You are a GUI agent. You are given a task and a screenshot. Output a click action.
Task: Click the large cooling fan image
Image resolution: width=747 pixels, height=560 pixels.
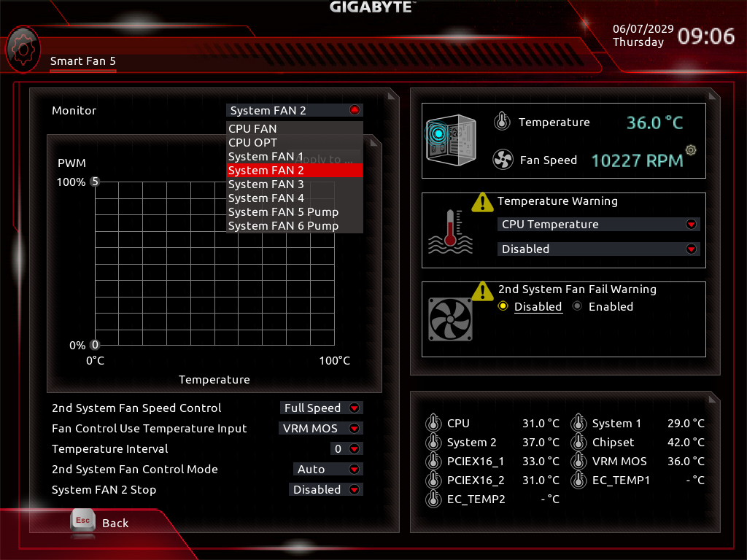tap(450, 319)
